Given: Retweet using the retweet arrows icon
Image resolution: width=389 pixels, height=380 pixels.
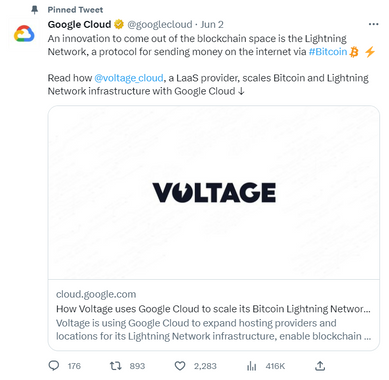Looking at the screenshot, I should pyautogui.click(x=116, y=366).
